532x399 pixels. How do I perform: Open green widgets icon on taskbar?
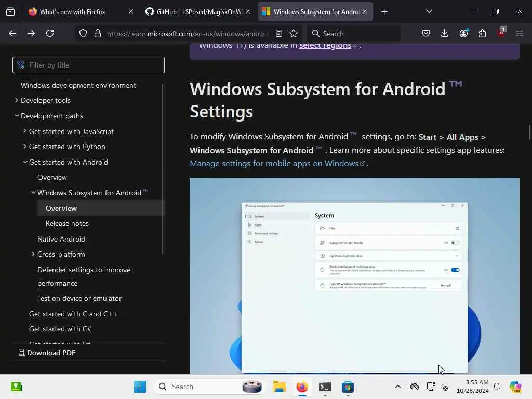16,387
